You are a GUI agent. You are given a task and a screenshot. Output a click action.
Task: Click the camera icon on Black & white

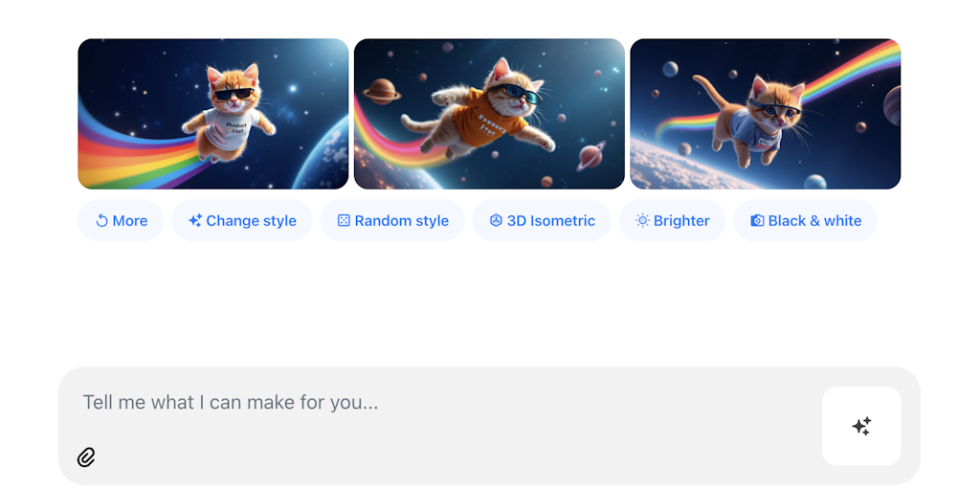click(757, 221)
